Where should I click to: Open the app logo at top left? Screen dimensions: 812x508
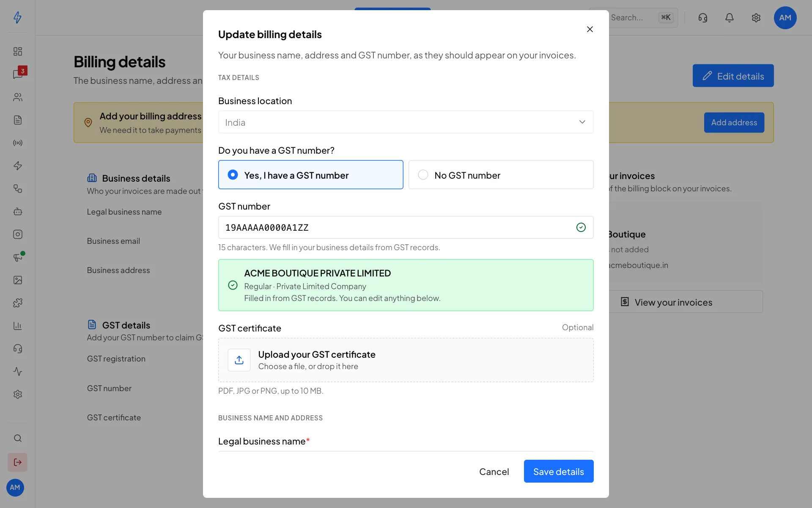point(17,17)
